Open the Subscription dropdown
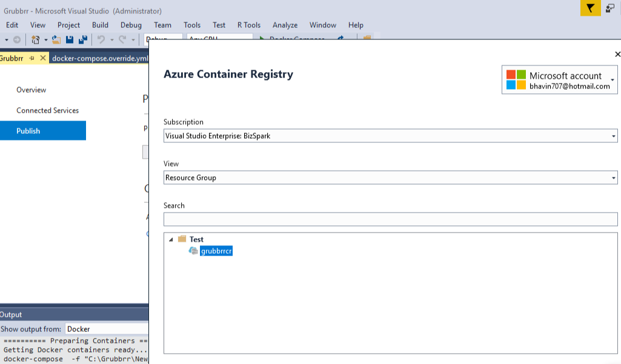The width and height of the screenshot is (621, 364). tap(391, 136)
